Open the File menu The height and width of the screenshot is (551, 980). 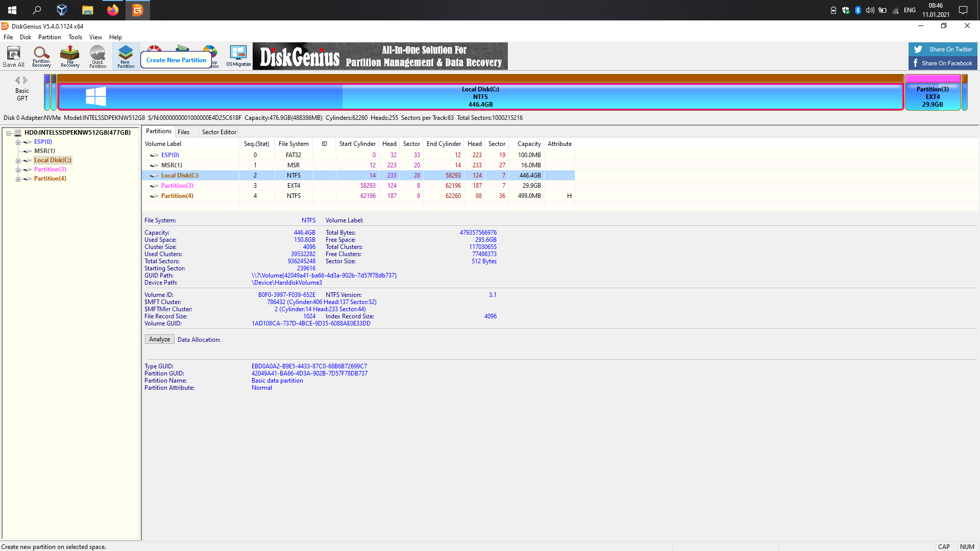coord(8,37)
